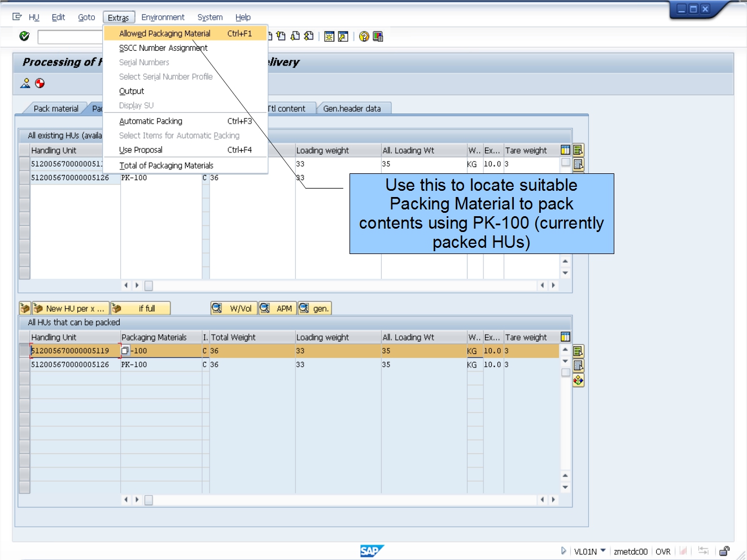
Task: Choose Use Proposal menu entry
Action: point(185,150)
